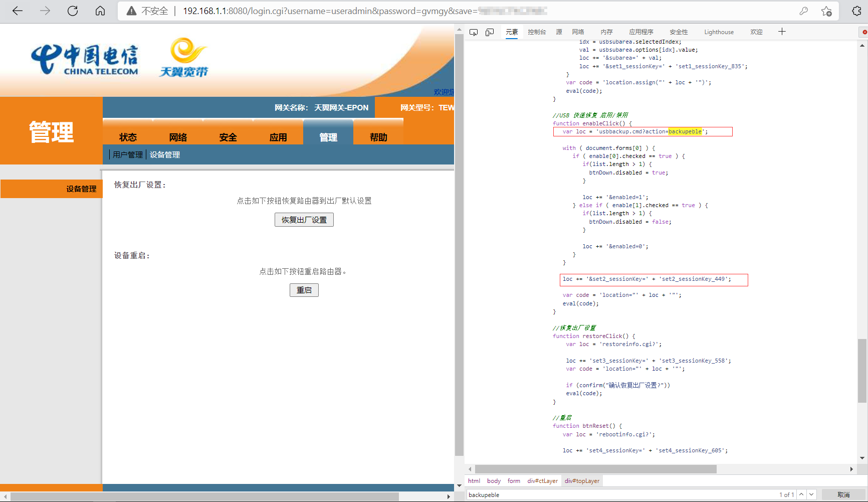Click the browser address bar URL
The width and height of the screenshot is (868, 502).
[365, 11]
